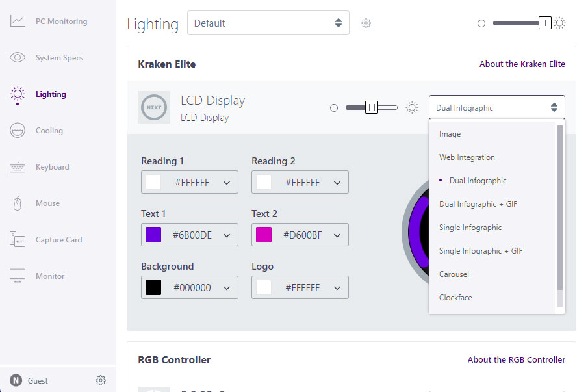
Task: Click purple Text 1 color swatch
Action: pyautogui.click(x=153, y=235)
